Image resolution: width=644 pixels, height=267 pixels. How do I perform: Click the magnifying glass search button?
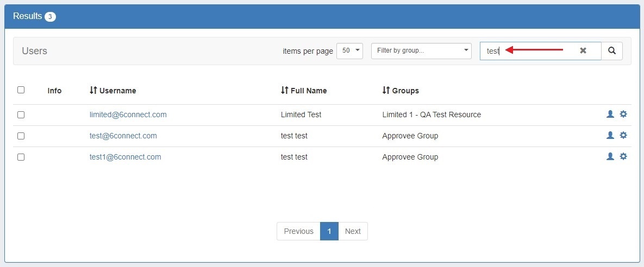point(612,51)
